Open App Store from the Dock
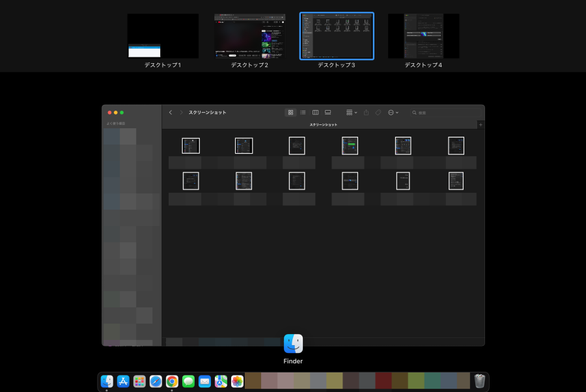 [123, 381]
